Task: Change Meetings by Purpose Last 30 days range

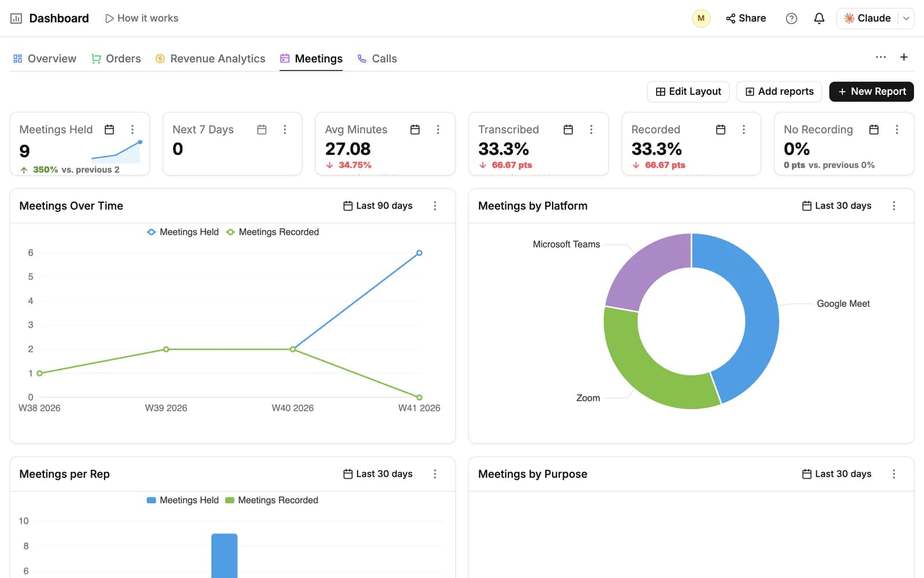Action: pos(837,474)
